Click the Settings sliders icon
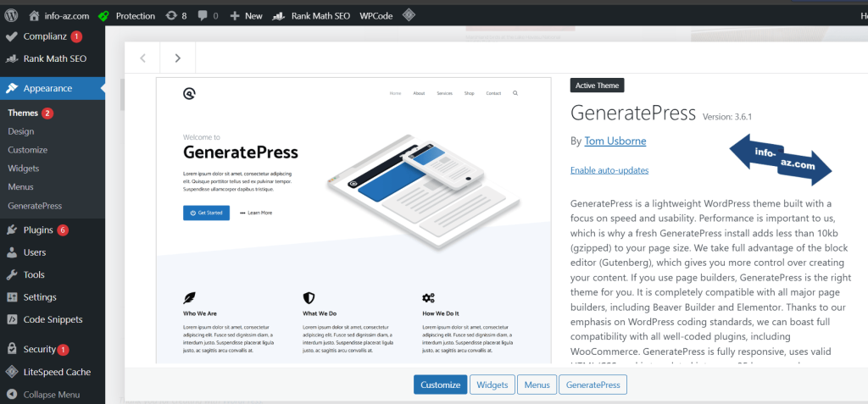Screen dimensions: 868x404 click(11, 297)
